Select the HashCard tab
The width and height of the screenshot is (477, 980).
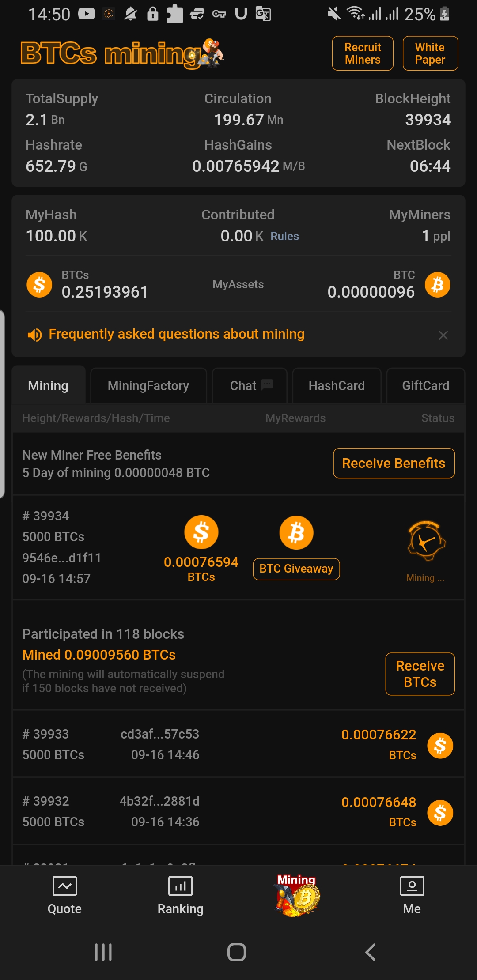(337, 386)
